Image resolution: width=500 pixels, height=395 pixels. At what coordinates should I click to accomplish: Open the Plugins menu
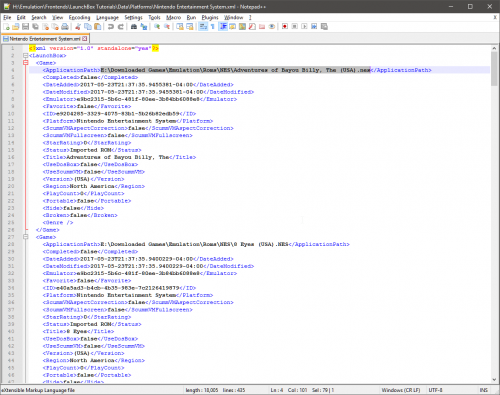click(210, 17)
